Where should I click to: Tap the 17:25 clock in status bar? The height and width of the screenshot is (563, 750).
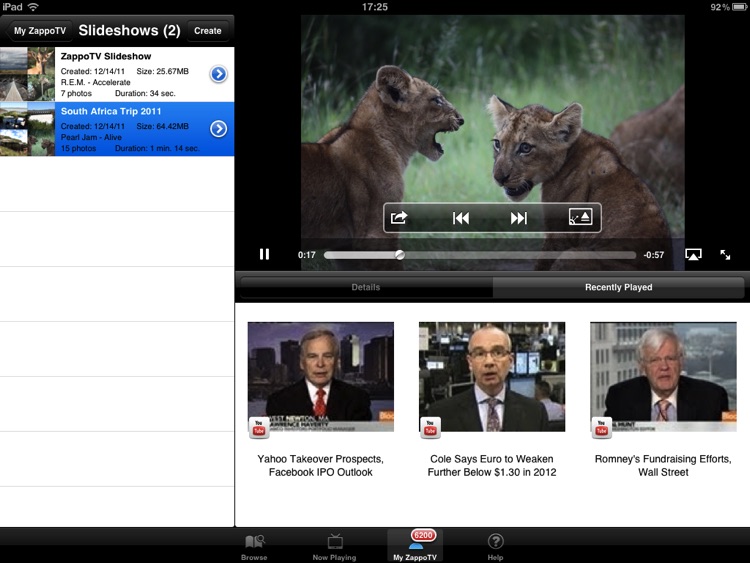click(375, 7)
